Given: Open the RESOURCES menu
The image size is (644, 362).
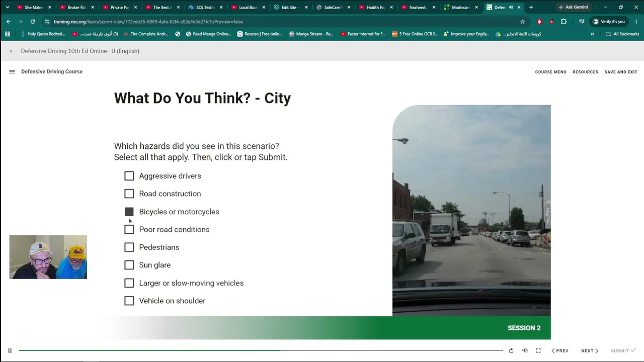Looking at the screenshot, I should (585, 72).
